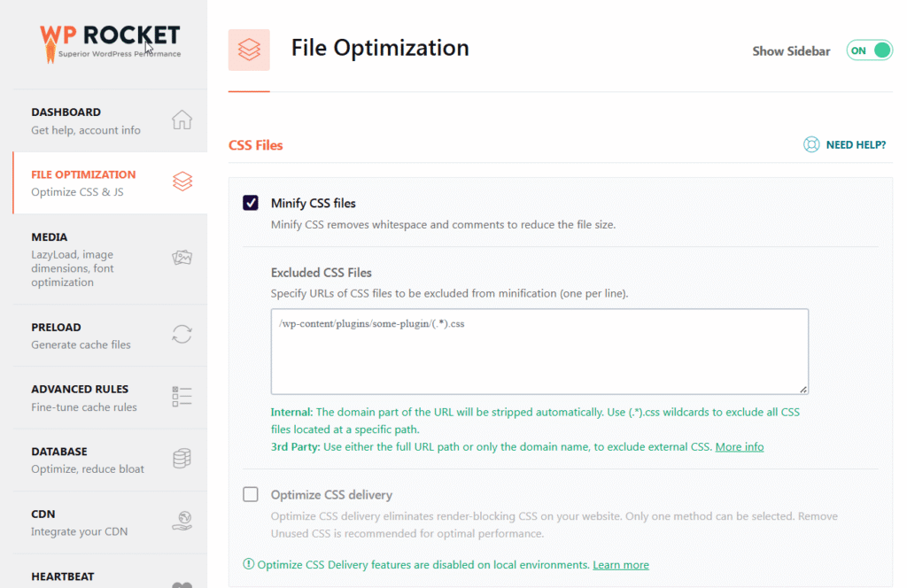Open the More info link
The image size is (907, 588).
(x=739, y=447)
